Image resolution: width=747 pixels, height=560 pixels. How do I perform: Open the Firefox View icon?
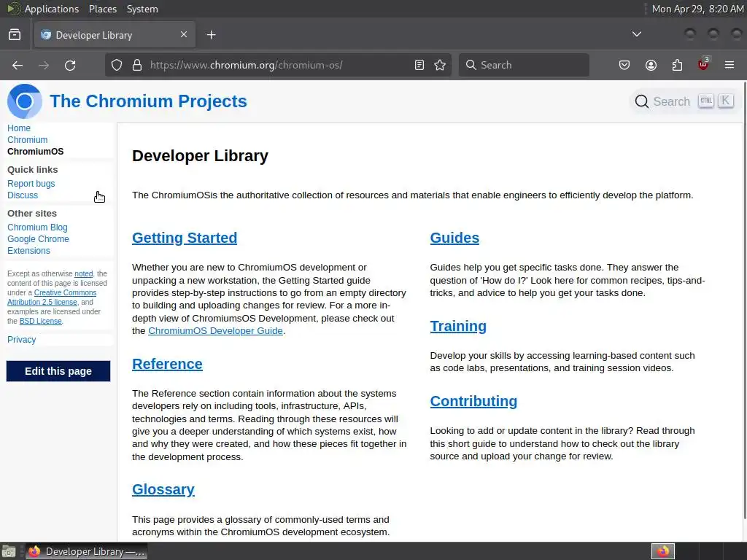tap(15, 35)
